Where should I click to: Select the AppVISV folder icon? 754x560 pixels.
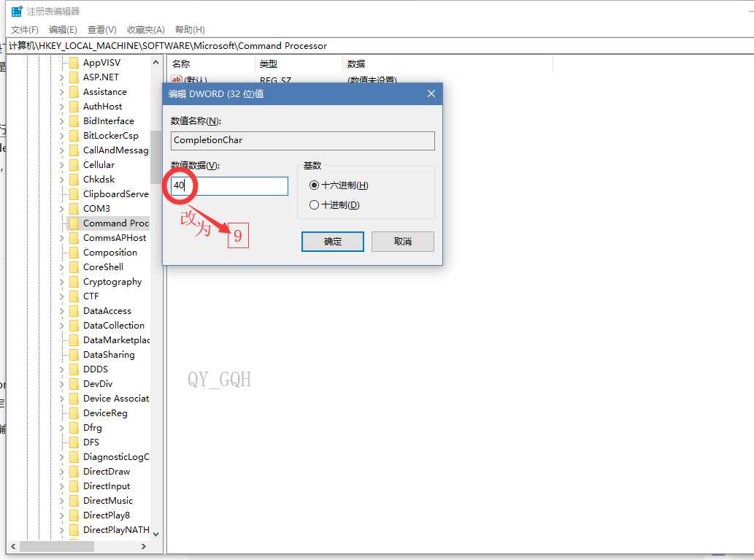(74, 63)
